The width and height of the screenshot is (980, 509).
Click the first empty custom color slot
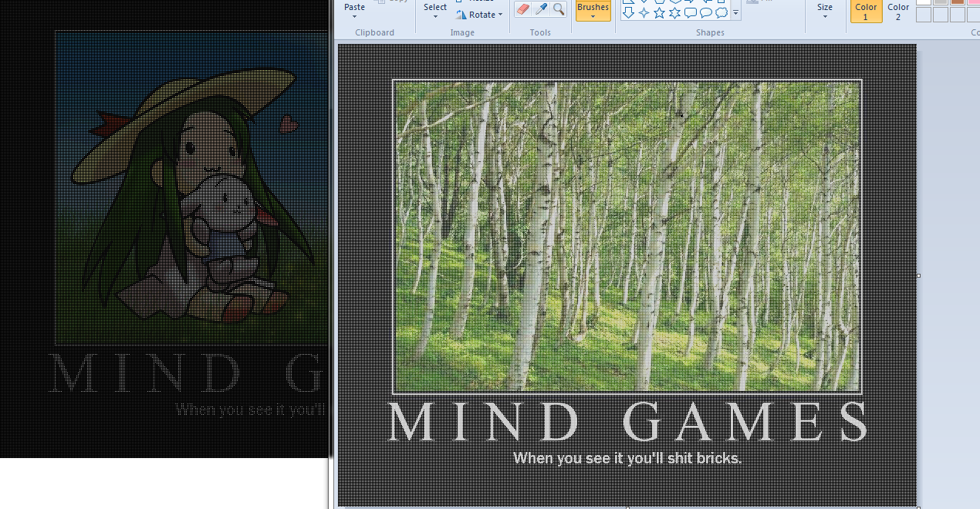point(924,15)
